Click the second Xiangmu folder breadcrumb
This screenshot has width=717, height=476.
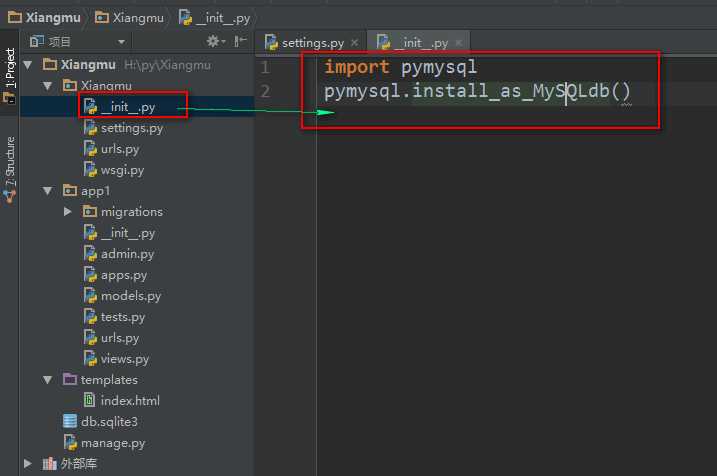click(129, 18)
